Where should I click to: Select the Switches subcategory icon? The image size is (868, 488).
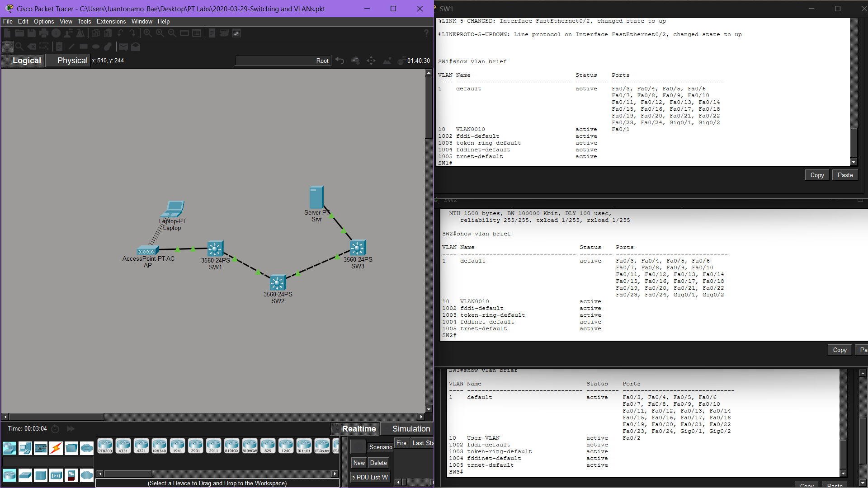click(25, 475)
